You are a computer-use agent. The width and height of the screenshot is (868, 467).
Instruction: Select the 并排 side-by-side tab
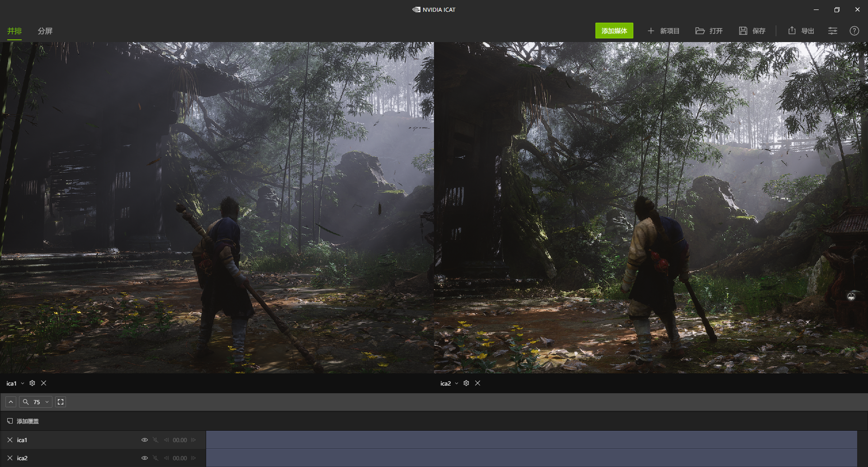point(14,31)
